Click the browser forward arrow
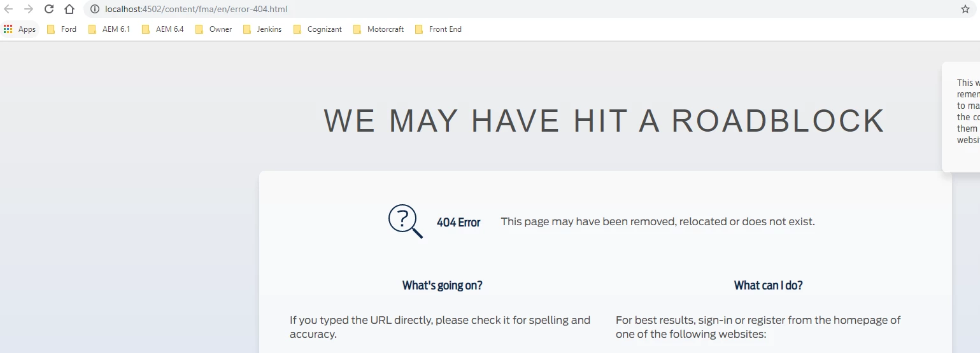 click(x=29, y=9)
